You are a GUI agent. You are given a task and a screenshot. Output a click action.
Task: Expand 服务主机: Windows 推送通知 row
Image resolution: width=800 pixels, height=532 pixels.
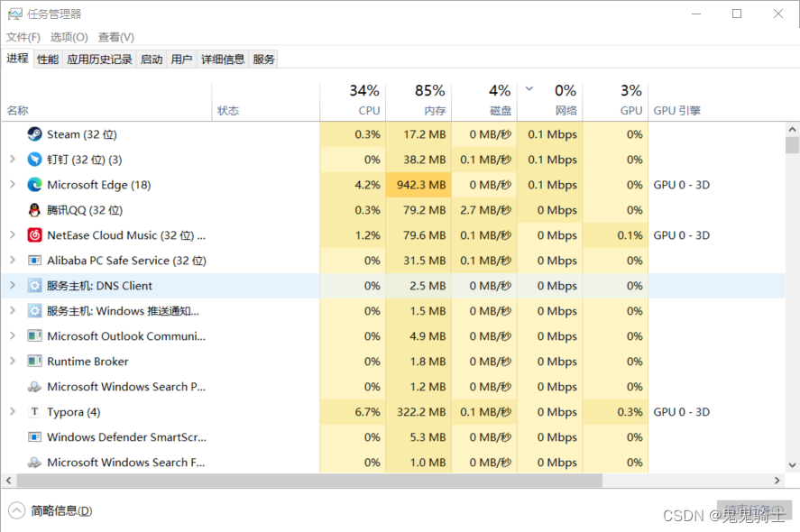point(13,310)
